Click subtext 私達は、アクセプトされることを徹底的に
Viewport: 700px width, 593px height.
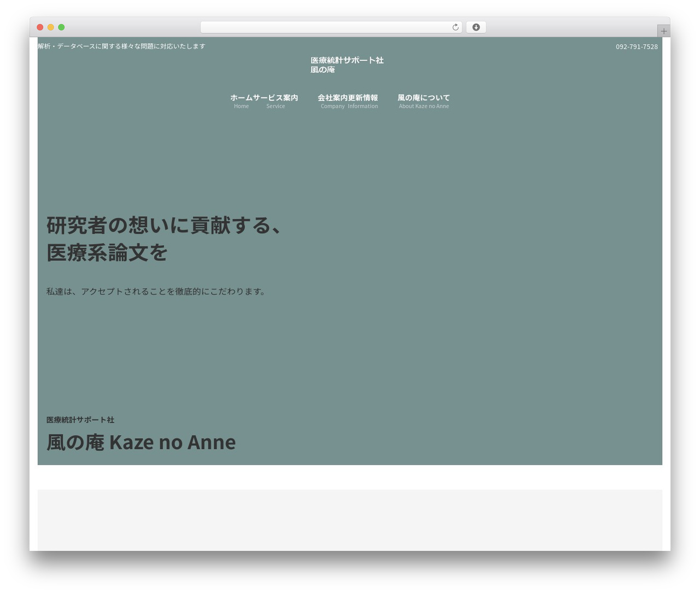tap(157, 292)
